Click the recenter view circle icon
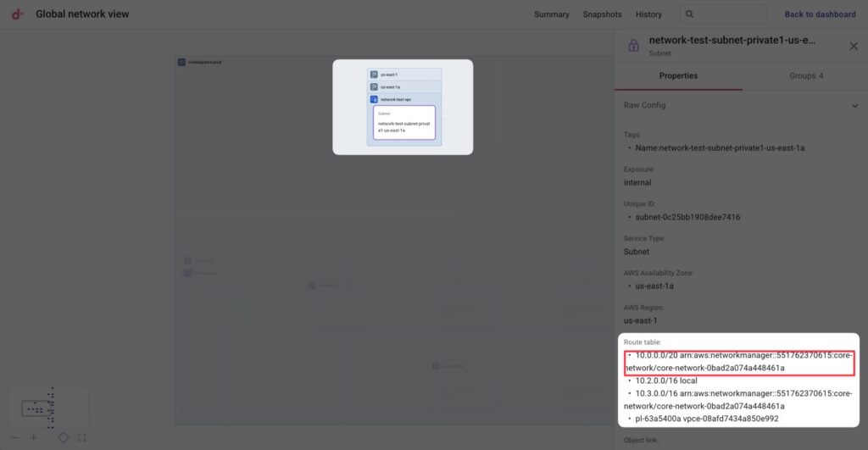Viewport: 868px width, 450px height. (63, 438)
